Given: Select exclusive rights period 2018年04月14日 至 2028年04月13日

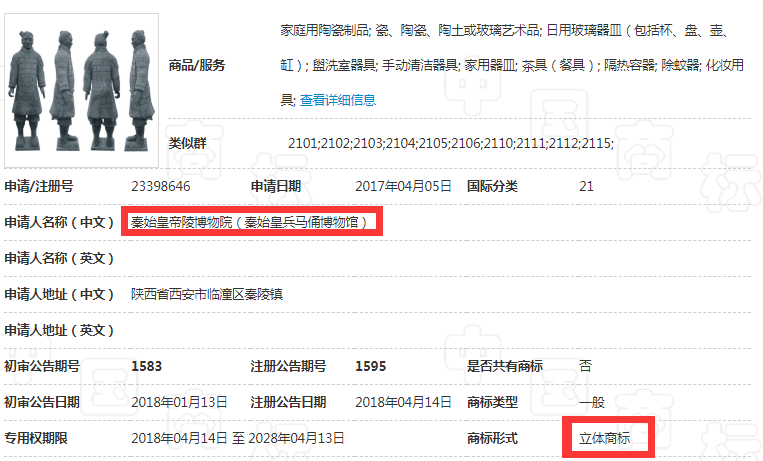Looking at the screenshot, I should [x=237, y=439].
